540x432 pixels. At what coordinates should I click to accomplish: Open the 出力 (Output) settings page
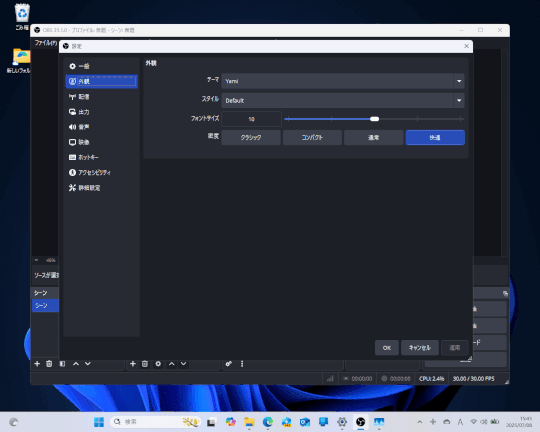click(101, 112)
